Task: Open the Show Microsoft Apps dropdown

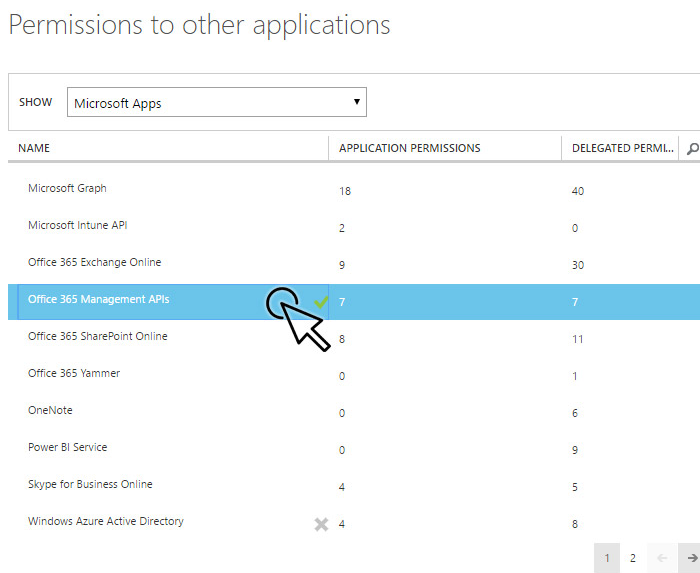Action: coord(217,102)
